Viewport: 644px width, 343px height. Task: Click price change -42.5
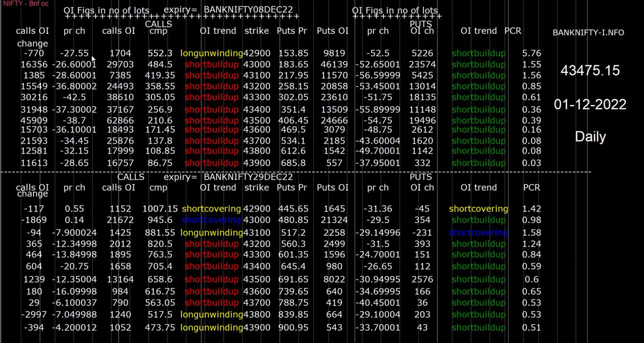click(74, 98)
